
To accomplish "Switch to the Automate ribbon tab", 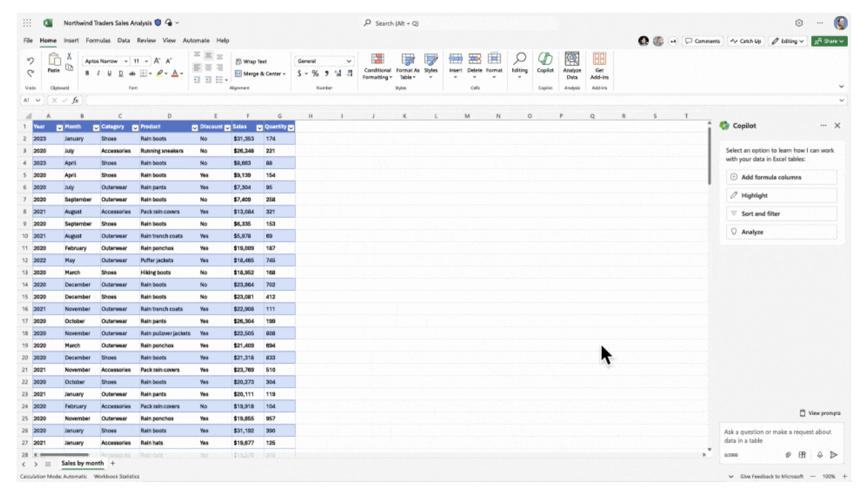I will 196,41.
